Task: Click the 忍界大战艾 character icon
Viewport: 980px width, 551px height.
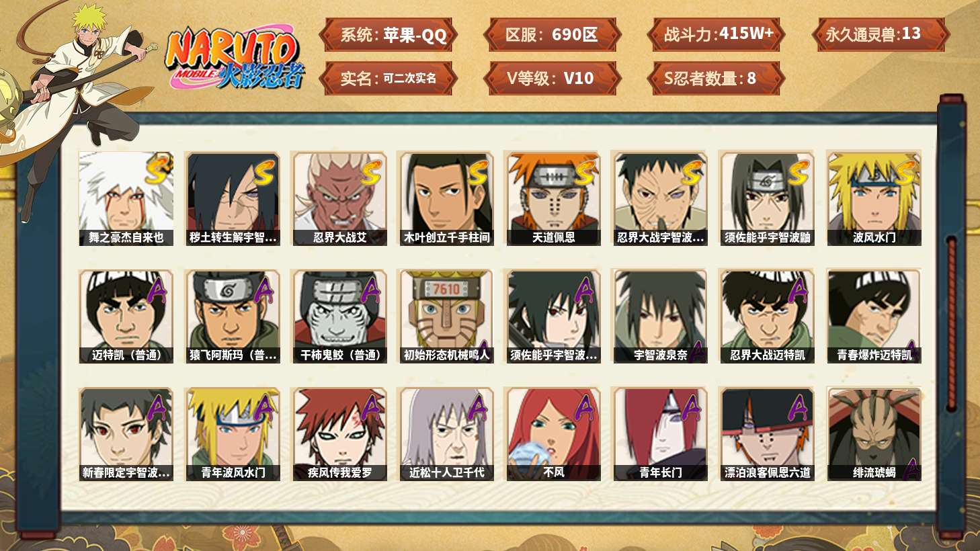Action: click(339, 198)
